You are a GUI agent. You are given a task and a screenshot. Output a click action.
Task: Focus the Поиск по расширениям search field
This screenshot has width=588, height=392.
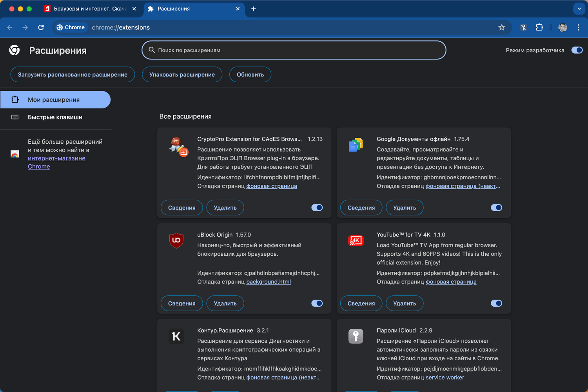point(294,50)
